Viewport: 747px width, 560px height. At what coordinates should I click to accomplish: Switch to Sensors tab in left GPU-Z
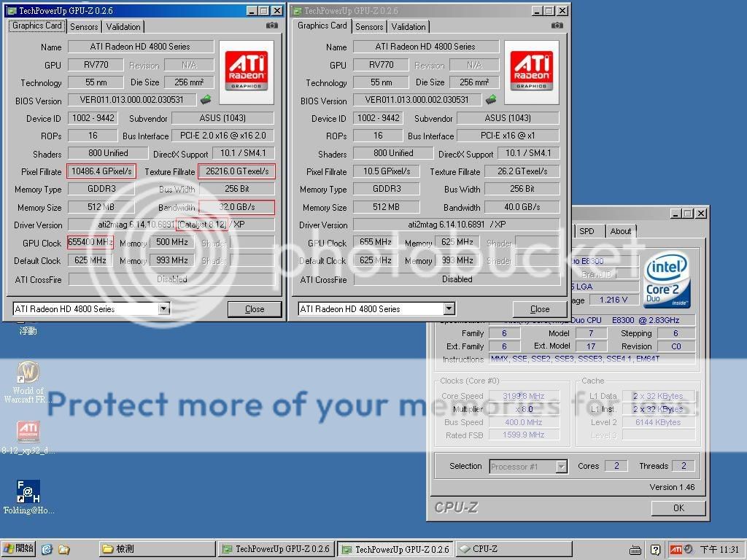coord(84,27)
